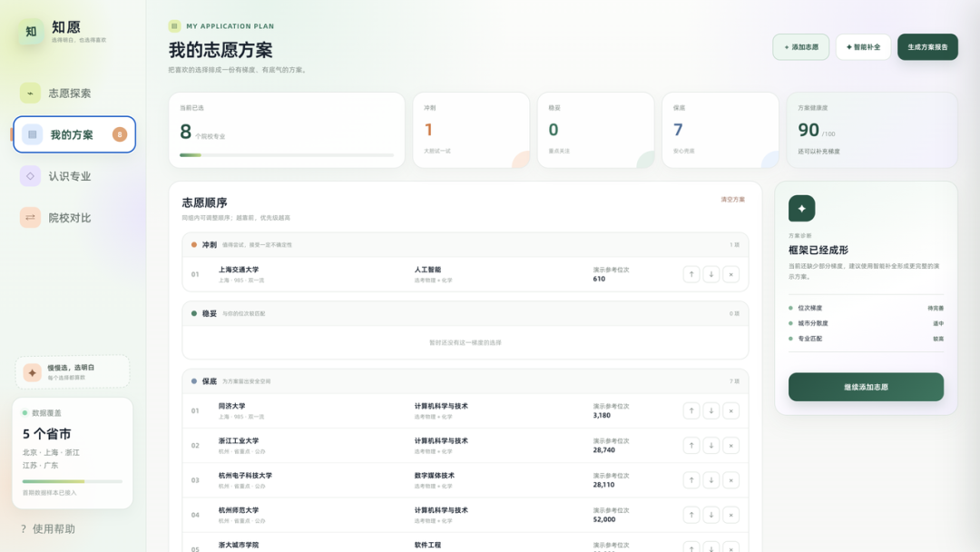Click the 数字媒体技术 major text
The width and height of the screenshot is (980, 552).
click(x=435, y=475)
